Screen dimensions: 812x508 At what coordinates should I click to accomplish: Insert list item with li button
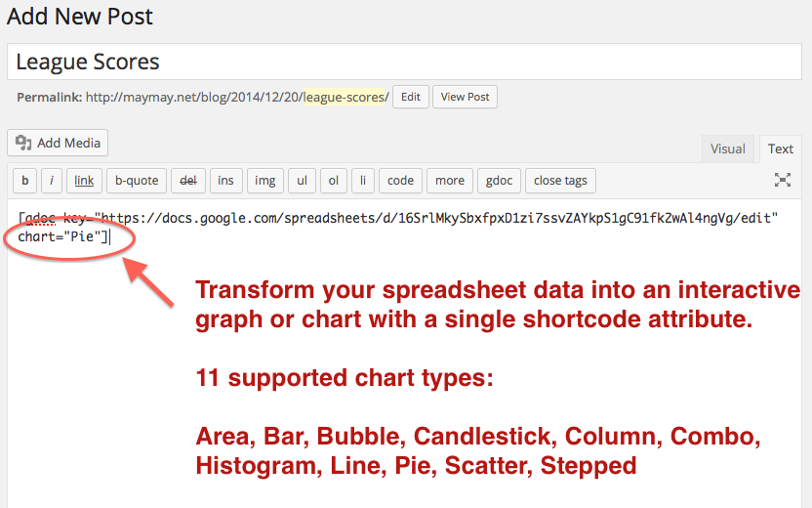click(x=363, y=181)
